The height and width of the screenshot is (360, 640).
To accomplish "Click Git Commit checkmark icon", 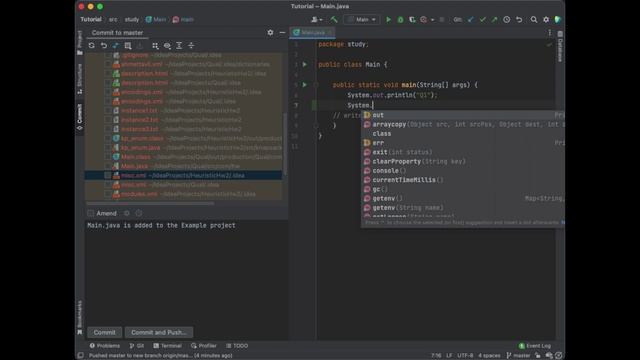I will coord(482,19).
